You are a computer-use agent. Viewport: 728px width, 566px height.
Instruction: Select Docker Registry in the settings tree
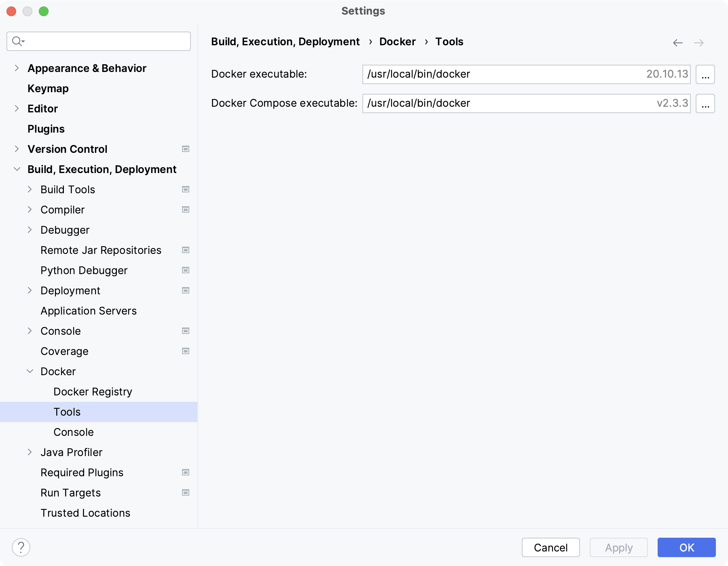(92, 391)
